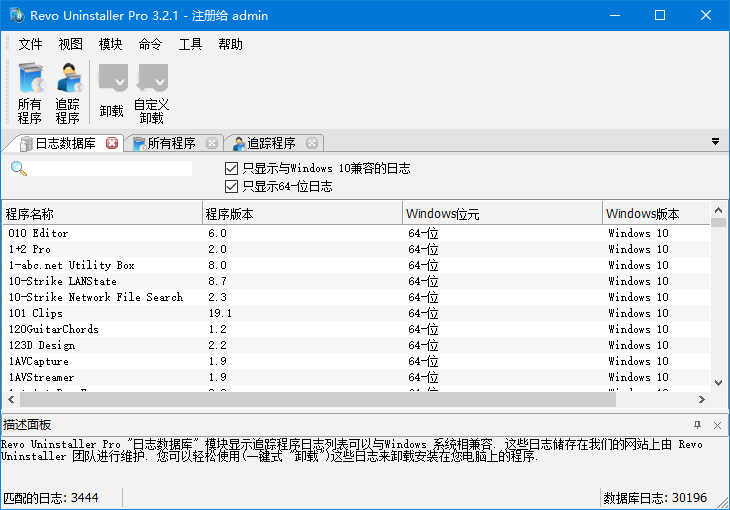Click the 卸载 toolbar button
This screenshot has width=730, height=510.
[x=112, y=93]
